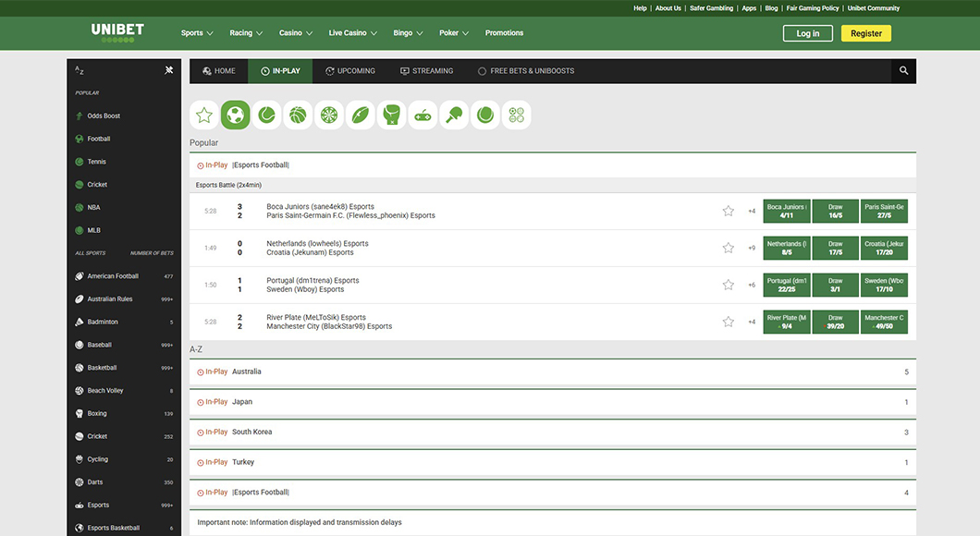980x536 pixels.
Task: Select the favourites star sport filter
Action: [x=204, y=115]
